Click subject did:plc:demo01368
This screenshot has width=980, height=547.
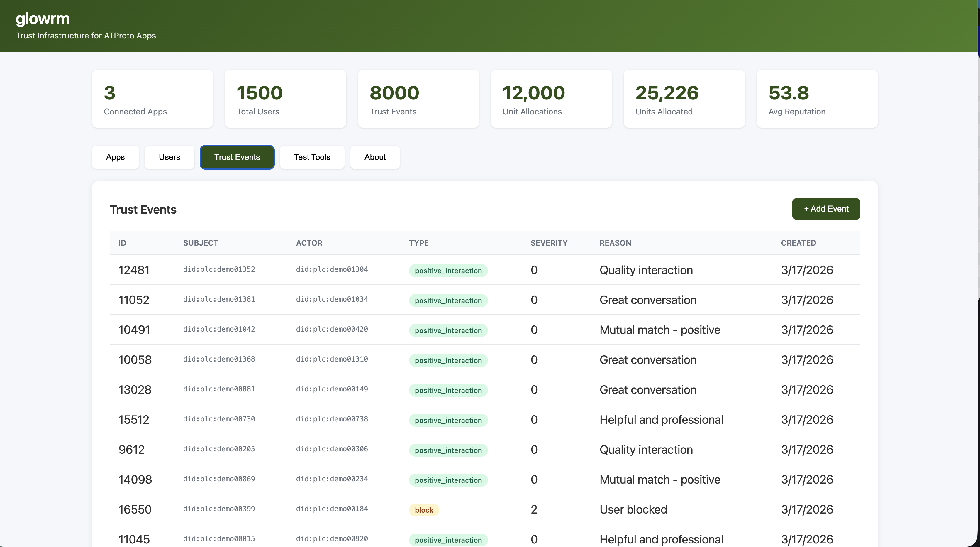point(219,359)
